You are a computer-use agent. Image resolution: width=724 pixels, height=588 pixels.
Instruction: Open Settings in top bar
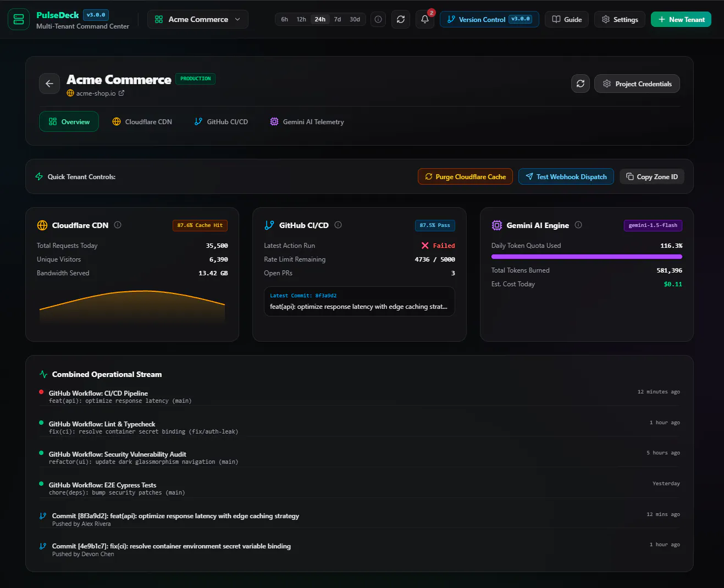[x=620, y=19]
